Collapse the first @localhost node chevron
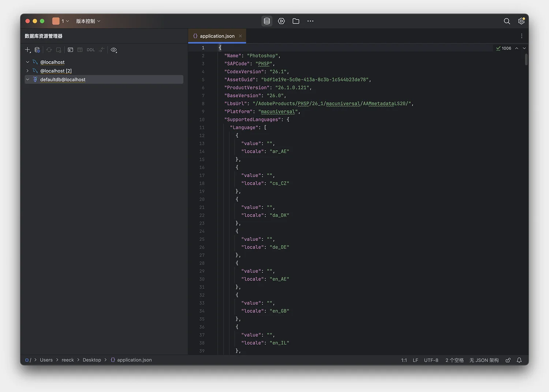Viewport: 549px width, 392px height. 27,62
